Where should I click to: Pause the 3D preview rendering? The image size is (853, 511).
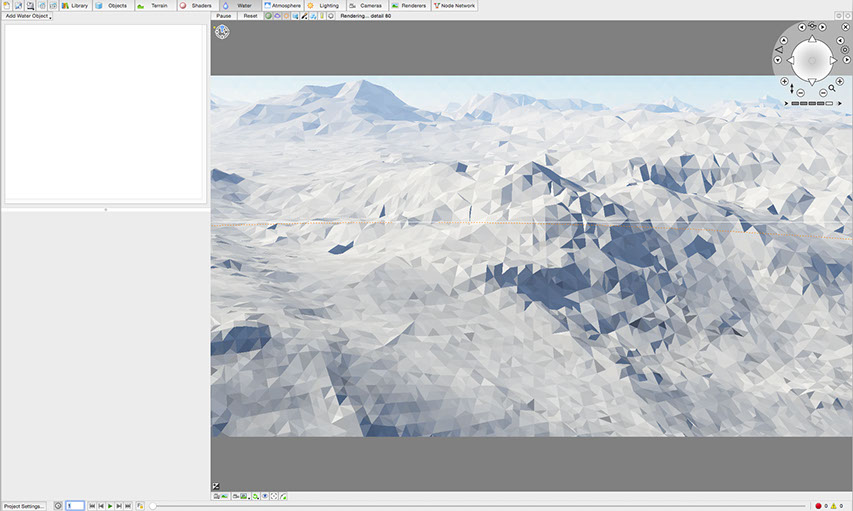click(224, 16)
